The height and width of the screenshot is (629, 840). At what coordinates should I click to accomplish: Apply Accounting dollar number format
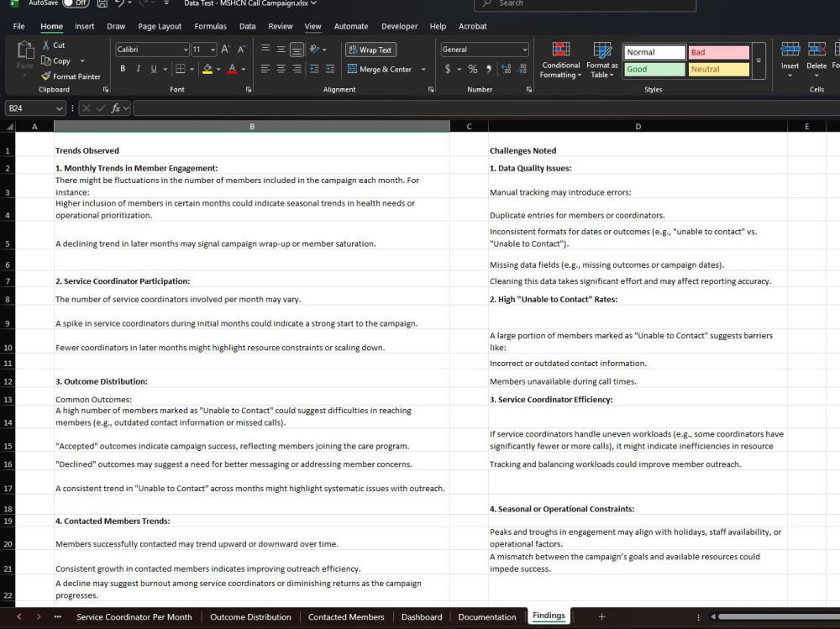pyautogui.click(x=448, y=69)
